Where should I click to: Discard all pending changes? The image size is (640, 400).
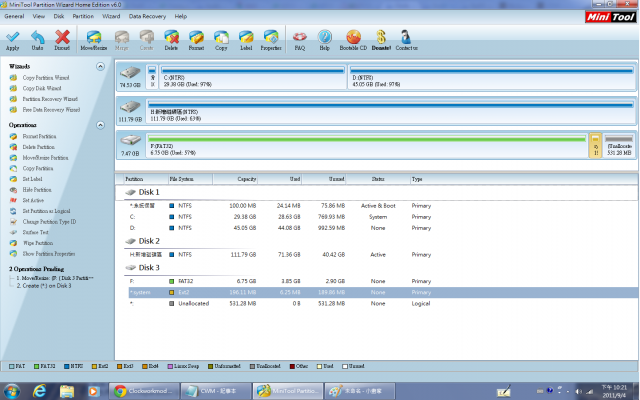[x=62, y=40]
